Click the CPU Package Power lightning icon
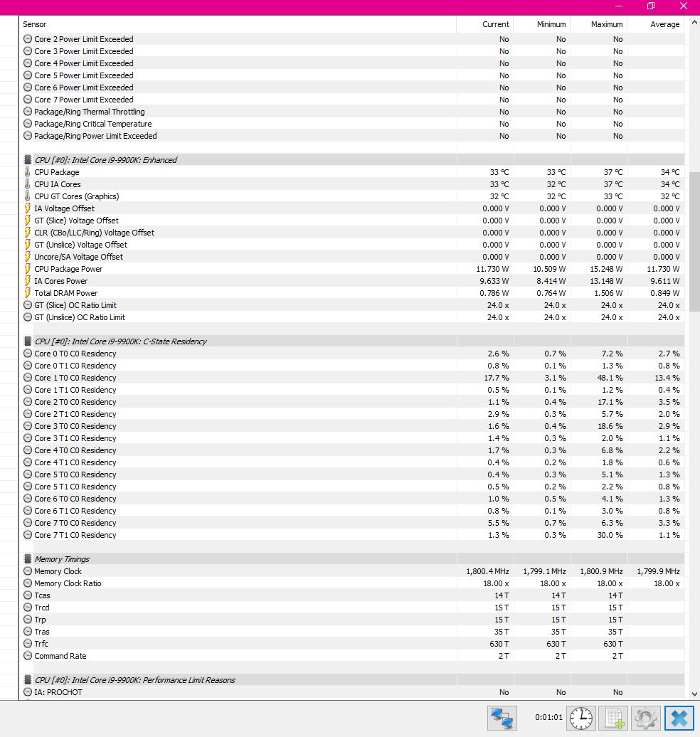The width and height of the screenshot is (700, 737). (x=28, y=269)
